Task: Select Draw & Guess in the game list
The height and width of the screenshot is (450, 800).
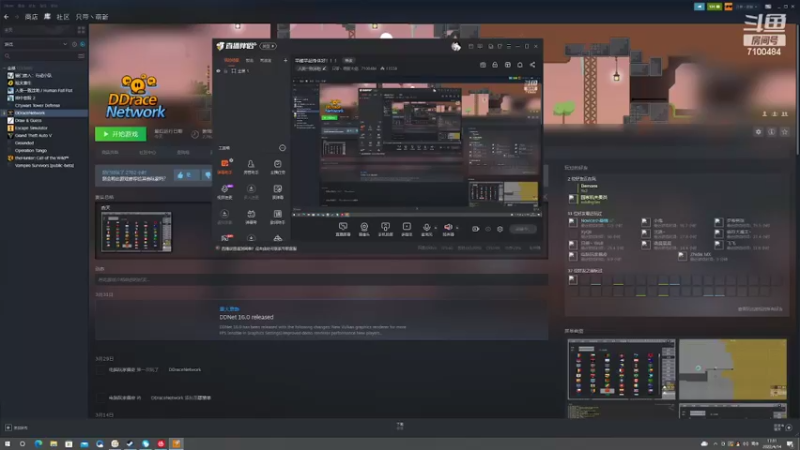Action: tap(28, 120)
